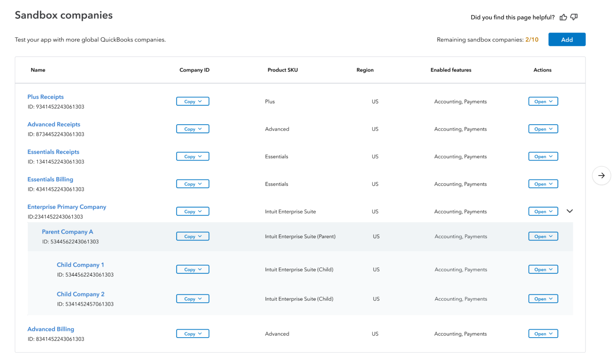Click Intuit Enterprise Suite SKU for Enterprise Primary

[x=290, y=211]
